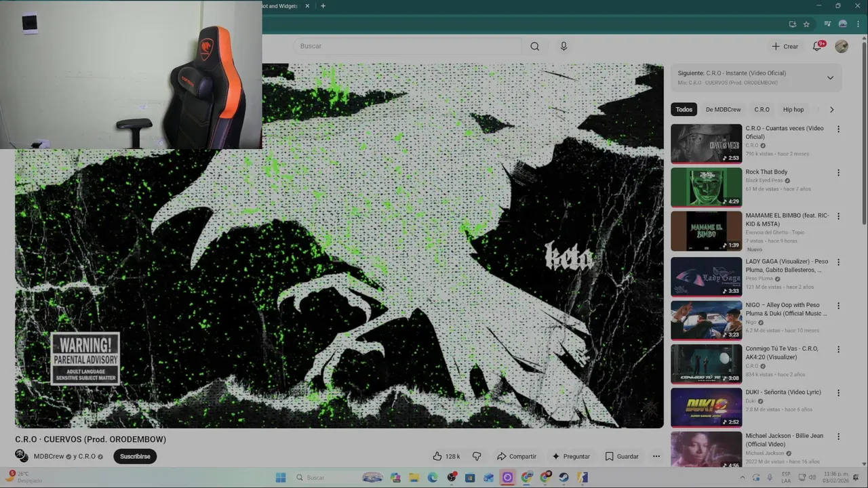Open the weather widget showing 26°C
868x488 pixels.
click(x=24, y=477)
